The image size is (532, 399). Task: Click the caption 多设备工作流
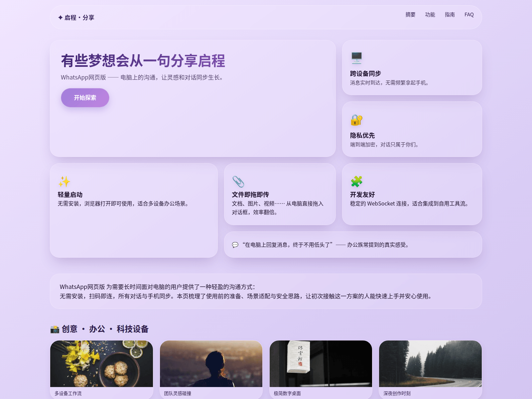pyautogui.click(x=68, y=393)
